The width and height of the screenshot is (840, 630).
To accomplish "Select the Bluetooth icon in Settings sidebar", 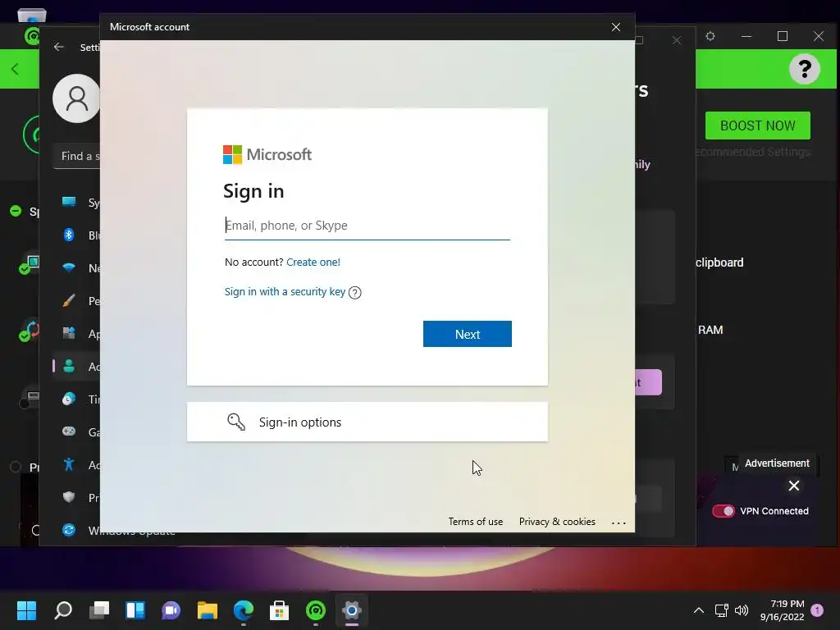I will (x=69, y=235).
